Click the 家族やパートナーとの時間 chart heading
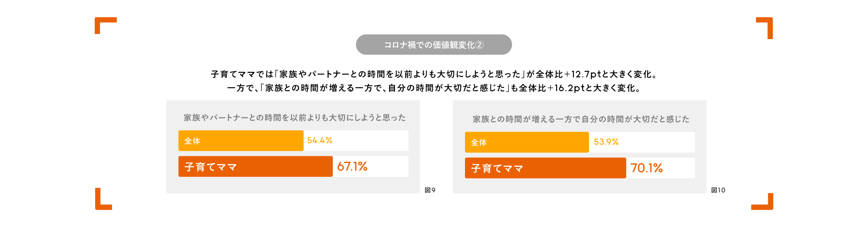The width and height of the screenshot is (868, 228). (x=294, y=118)
